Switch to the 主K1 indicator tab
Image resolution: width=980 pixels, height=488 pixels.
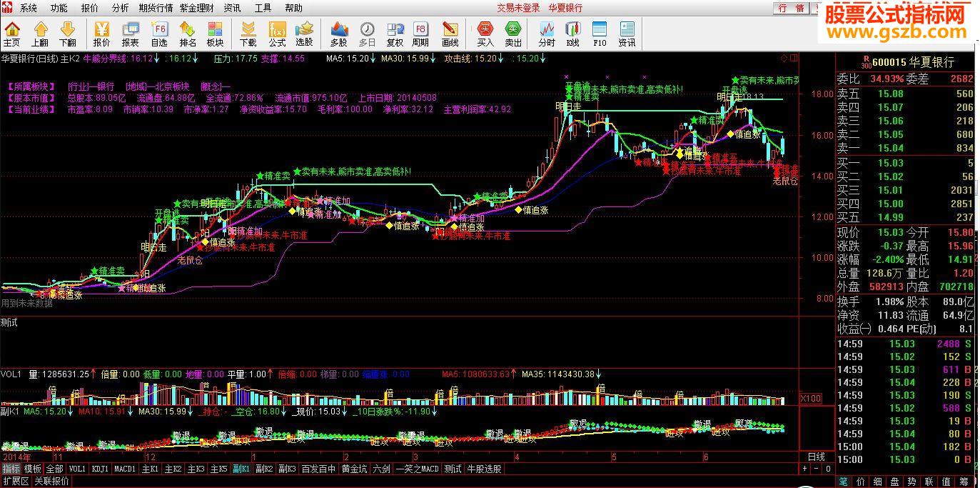click(150, 469)
